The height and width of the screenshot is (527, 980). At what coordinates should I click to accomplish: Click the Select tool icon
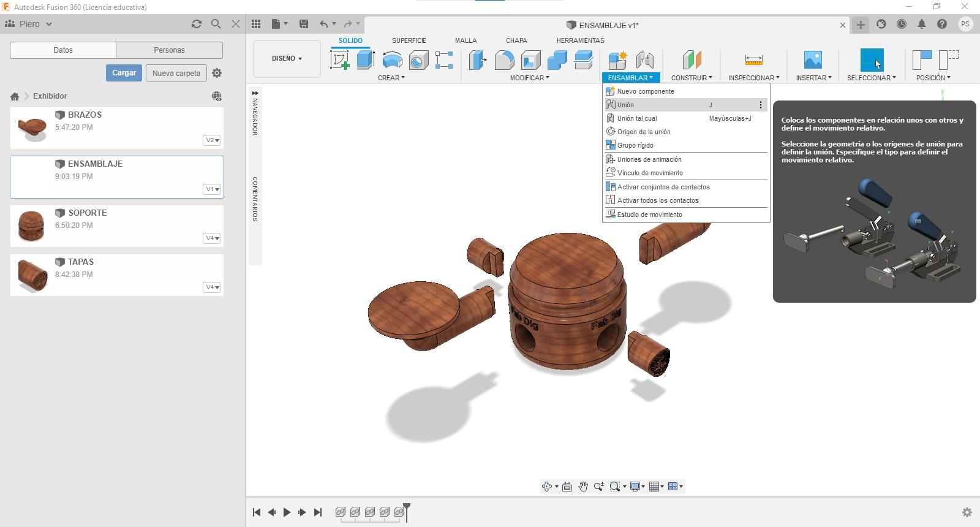872,60
